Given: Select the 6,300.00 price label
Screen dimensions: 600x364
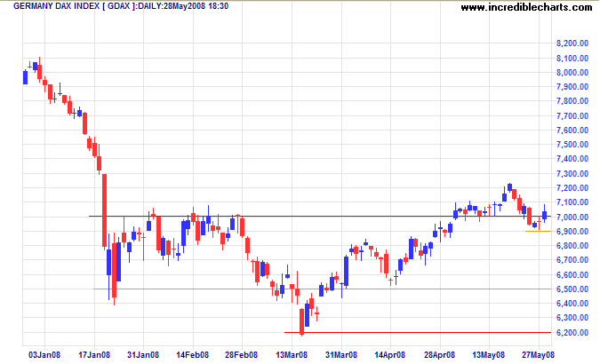Looking at the screenshot, I should [x=572, y=317].
